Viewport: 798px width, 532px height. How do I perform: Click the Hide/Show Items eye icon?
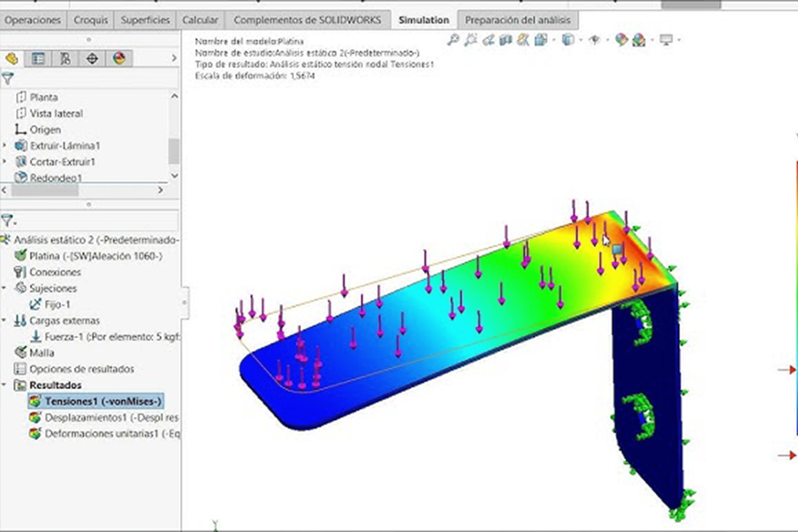tap(594, 40)
